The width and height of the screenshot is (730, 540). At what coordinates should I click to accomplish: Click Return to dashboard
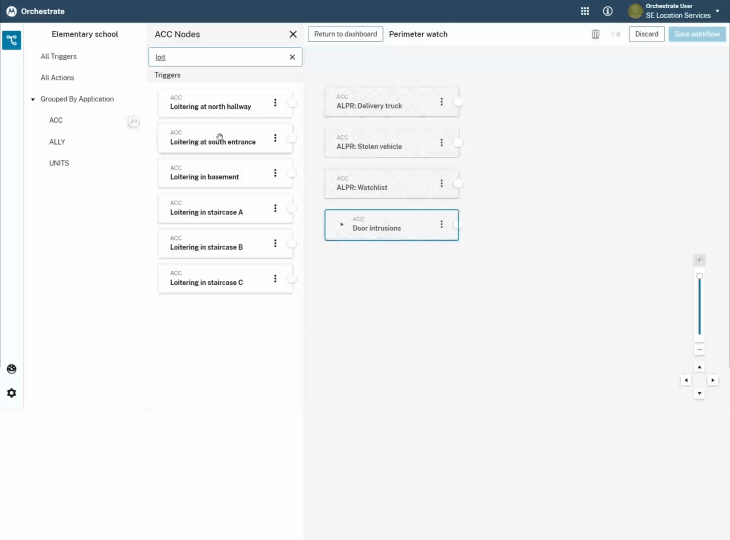[345, 34]
